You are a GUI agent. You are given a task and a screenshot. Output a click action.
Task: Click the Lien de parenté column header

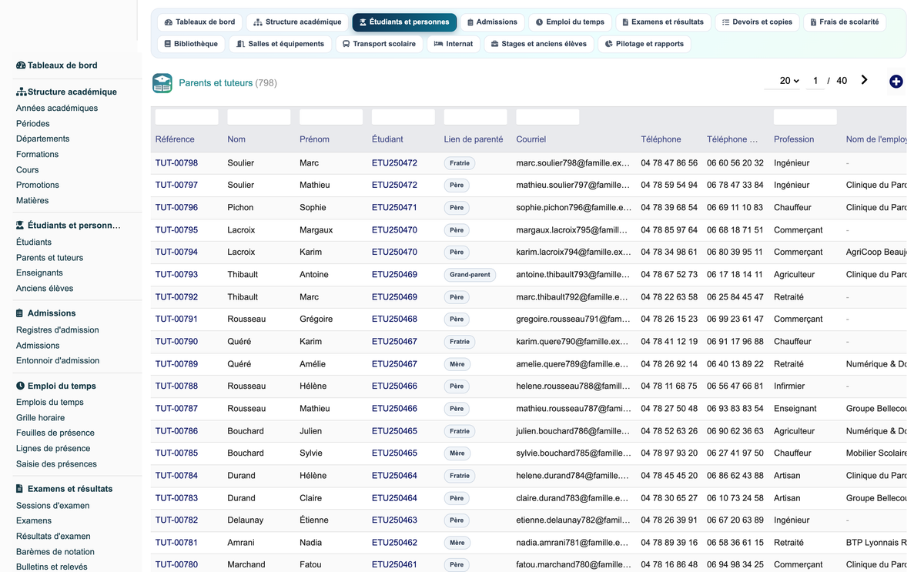474,139
